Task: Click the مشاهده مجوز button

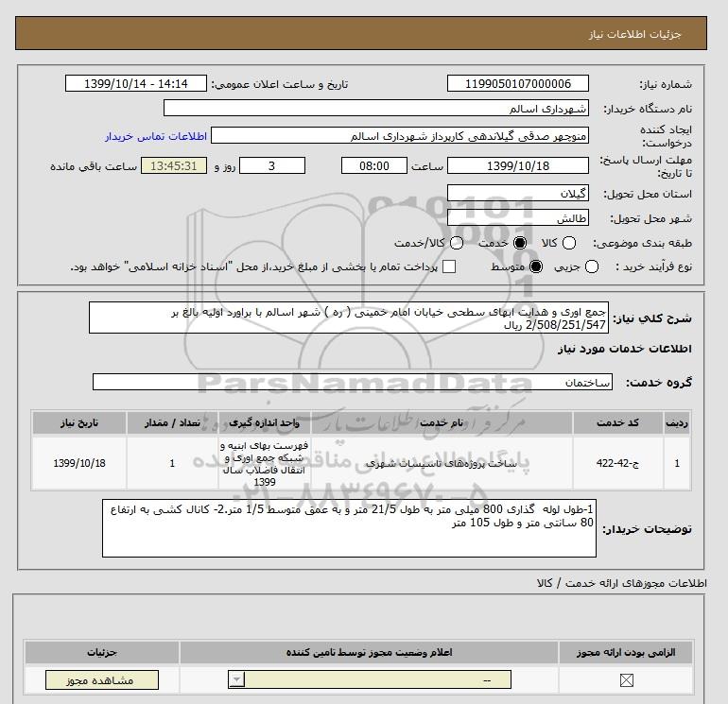Action: 102,680
